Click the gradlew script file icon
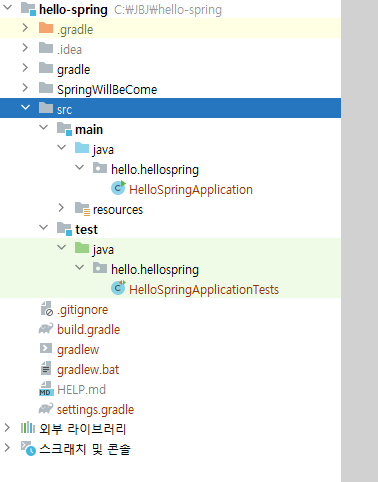The height and width of the screenshot is (482, 378). (x=46, y=348)
